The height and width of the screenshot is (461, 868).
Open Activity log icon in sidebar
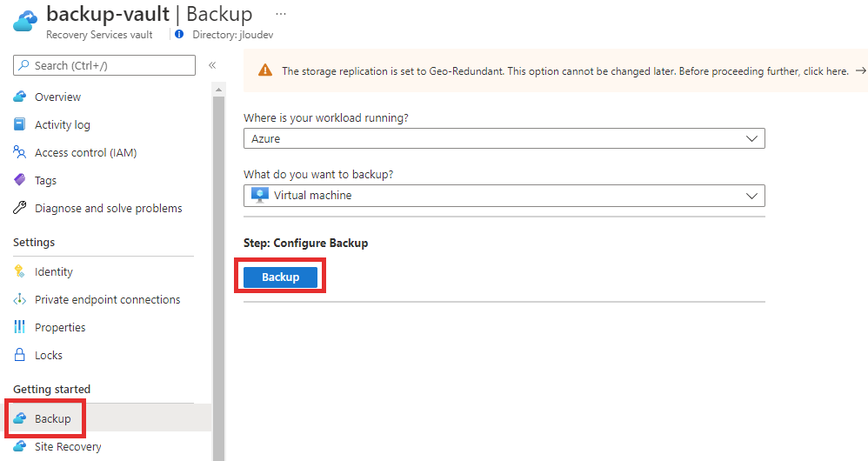(x=19, y=124)
